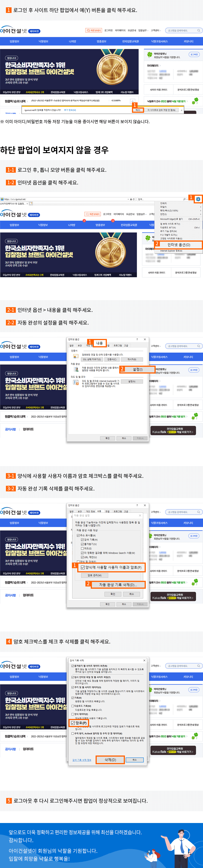
Task: Click the ? help icon in 인터넷 옵션 내용 tab dialog
Action: point(137,339)
